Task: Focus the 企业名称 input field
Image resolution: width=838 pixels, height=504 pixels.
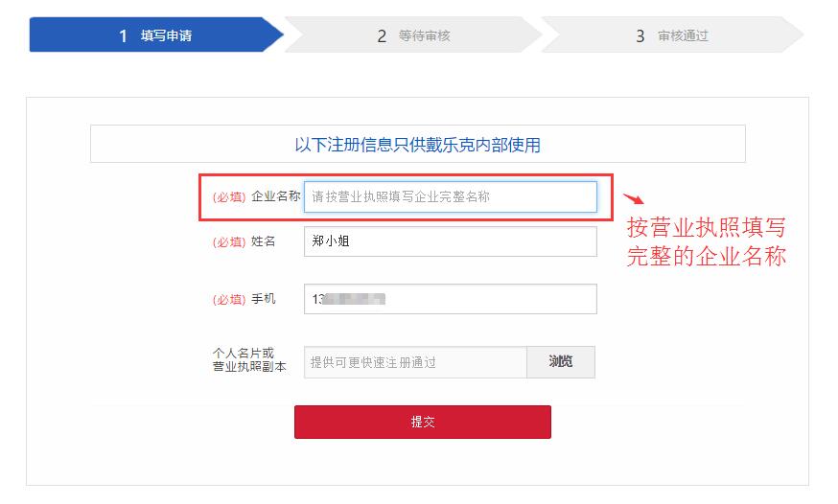Action: tap(451, 196)
